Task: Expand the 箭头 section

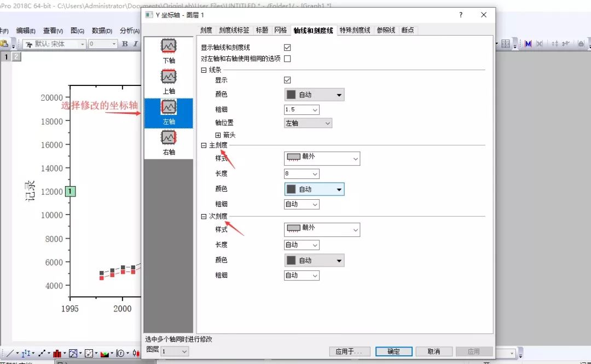Action: pos(218,135)
